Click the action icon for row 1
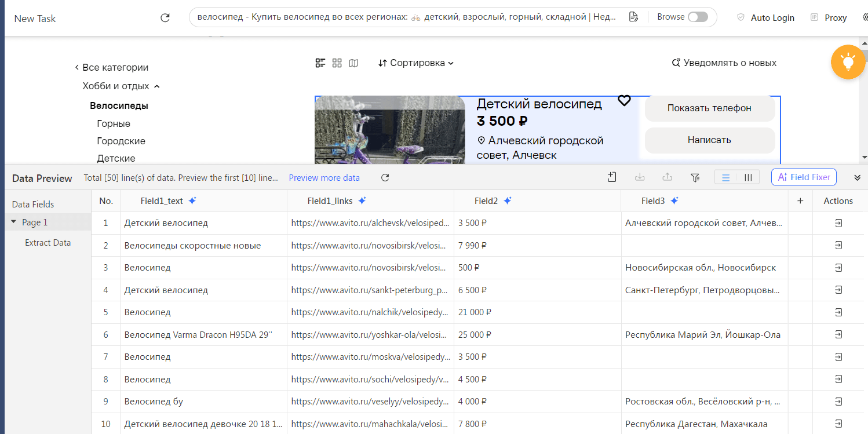 click(838, 223)
